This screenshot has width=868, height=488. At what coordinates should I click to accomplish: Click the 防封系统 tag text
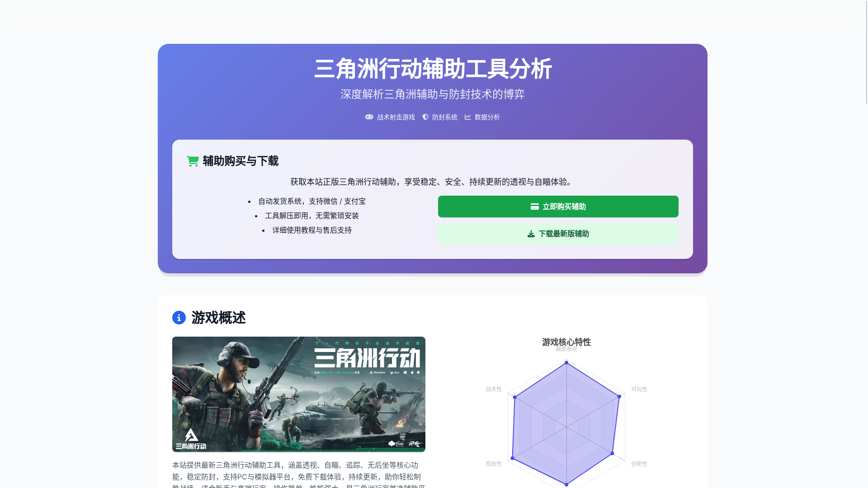[445, 117]
